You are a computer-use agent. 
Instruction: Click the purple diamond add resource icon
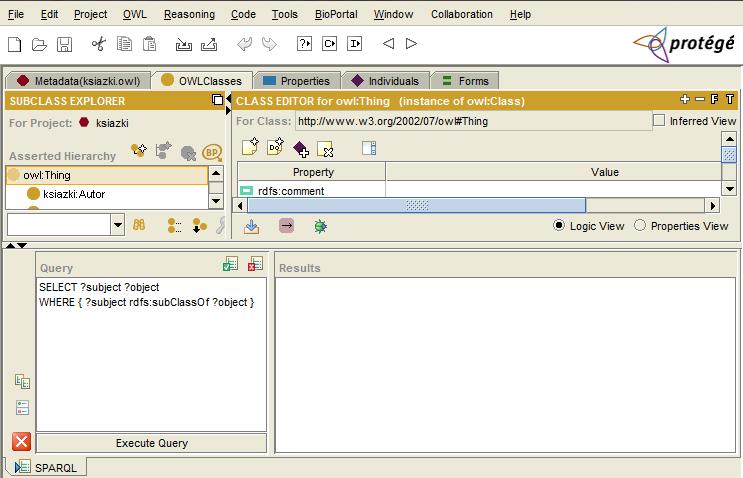[300, 149]
